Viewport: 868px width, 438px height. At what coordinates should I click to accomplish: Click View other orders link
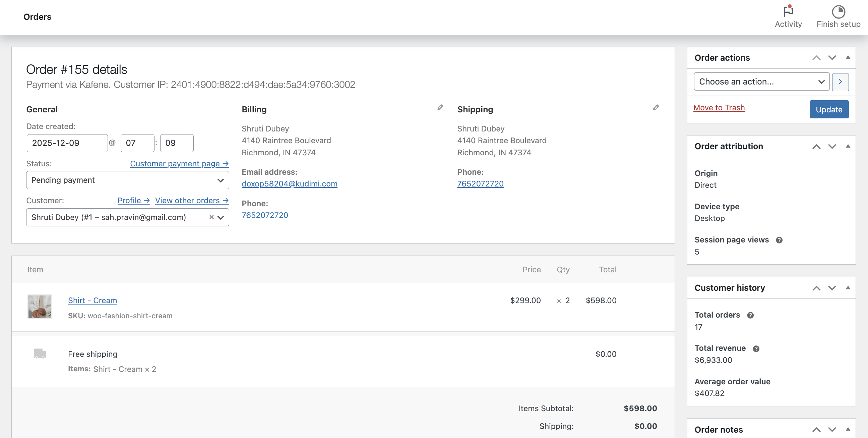[x=192, y=201]
